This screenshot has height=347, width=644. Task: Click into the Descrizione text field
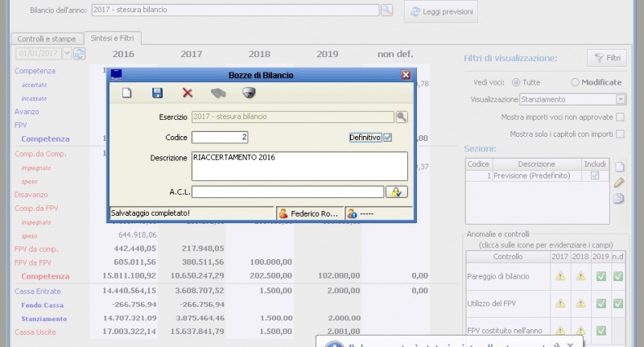299,165
